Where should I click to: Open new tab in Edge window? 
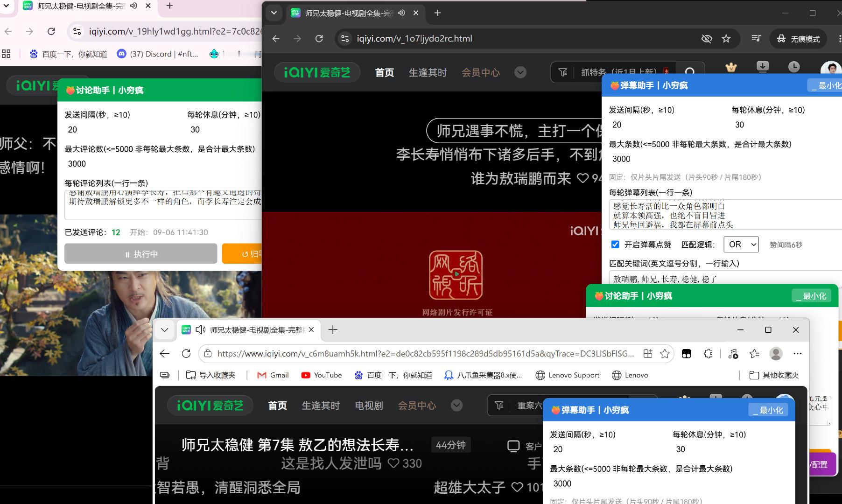[332, 330]
